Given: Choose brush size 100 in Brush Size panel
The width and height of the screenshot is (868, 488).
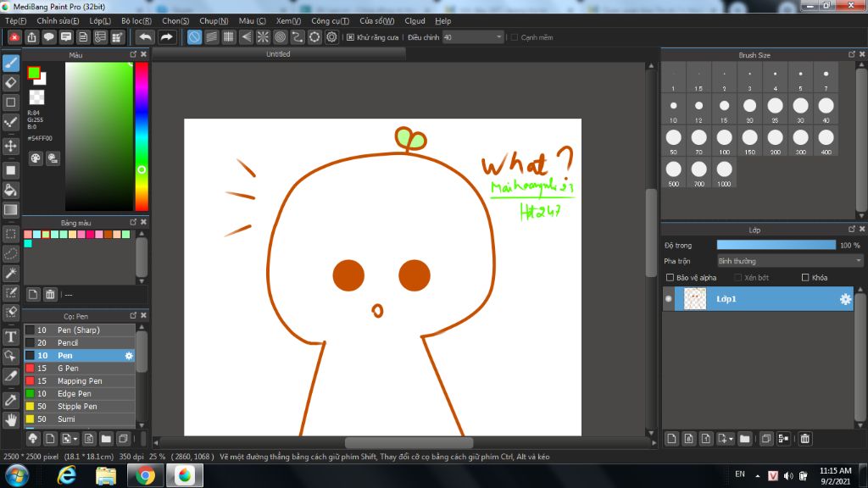Looking at the screenshot, I should tap(724, 141).
